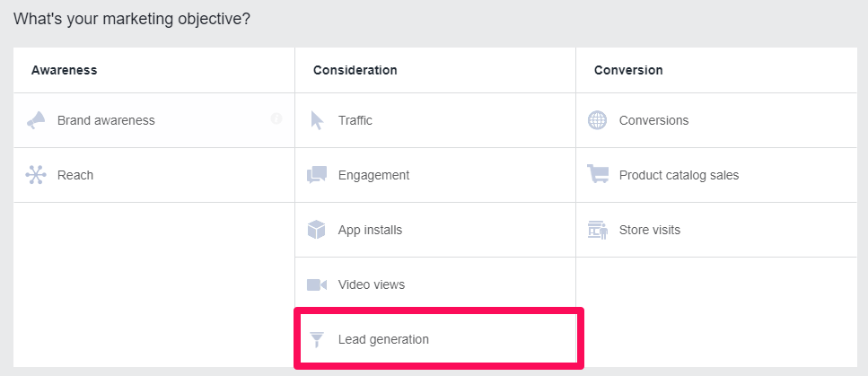Click the Lead generation funnel icon
This screenshot has height=376, width=868.
(316, 339)
